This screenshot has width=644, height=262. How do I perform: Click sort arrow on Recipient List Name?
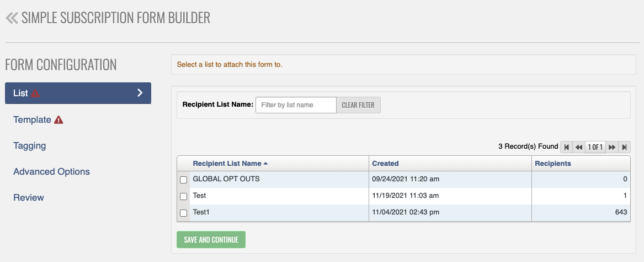coord(266,163)
